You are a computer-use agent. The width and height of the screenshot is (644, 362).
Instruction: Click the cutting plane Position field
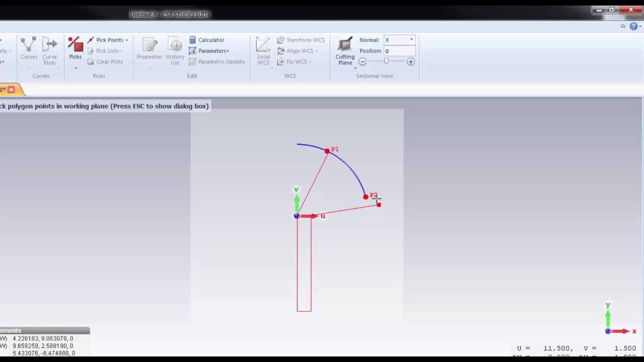(x=399, y=51)
